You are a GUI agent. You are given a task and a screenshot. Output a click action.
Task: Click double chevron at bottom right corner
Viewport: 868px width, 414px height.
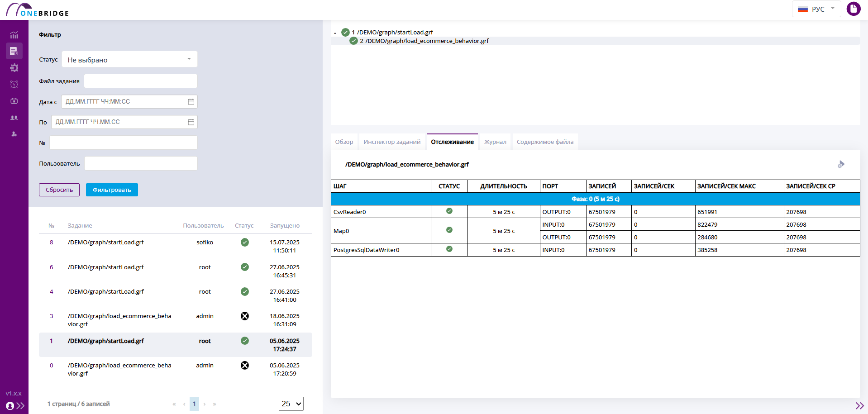pos(859,405)
